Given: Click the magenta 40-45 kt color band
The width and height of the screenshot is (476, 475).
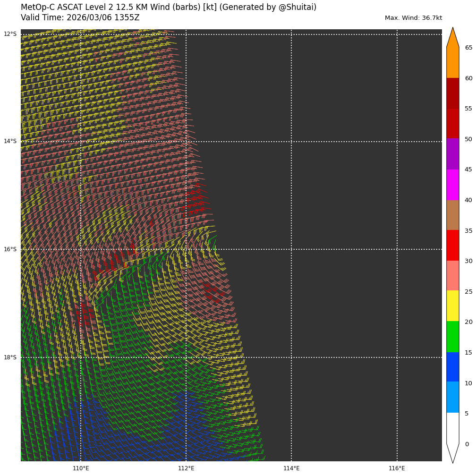Looking at the screenshot, I should tap(452, 185).
